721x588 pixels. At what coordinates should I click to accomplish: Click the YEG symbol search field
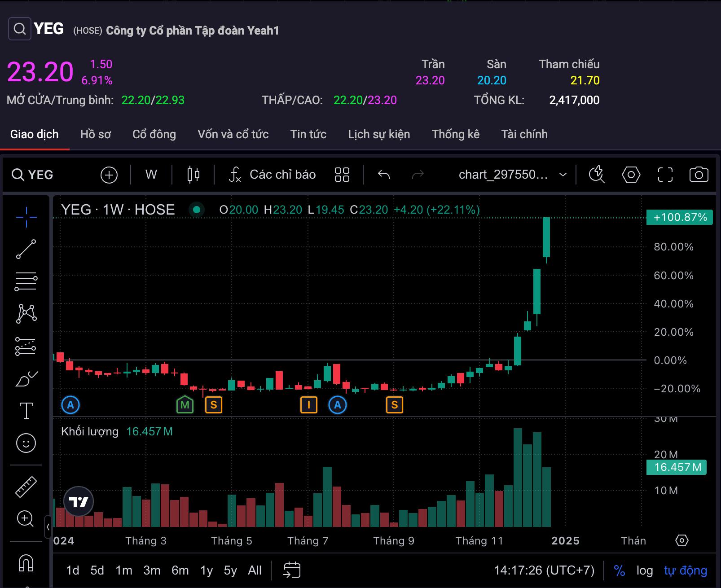(x=33, y=175)
